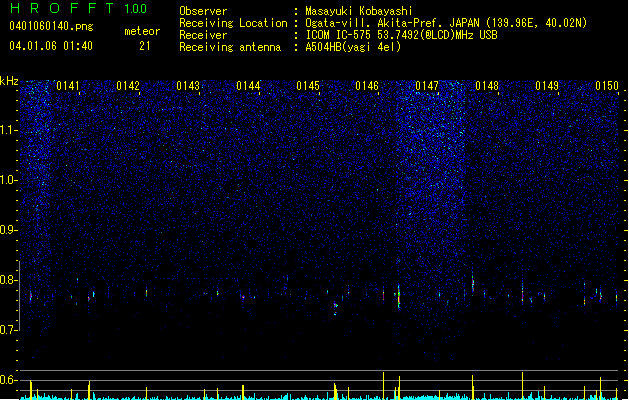The width and height of the screenshot is (629, 400).
Task: Click the HROFFT 1.0.0 title text
Action: click(78, 8)
